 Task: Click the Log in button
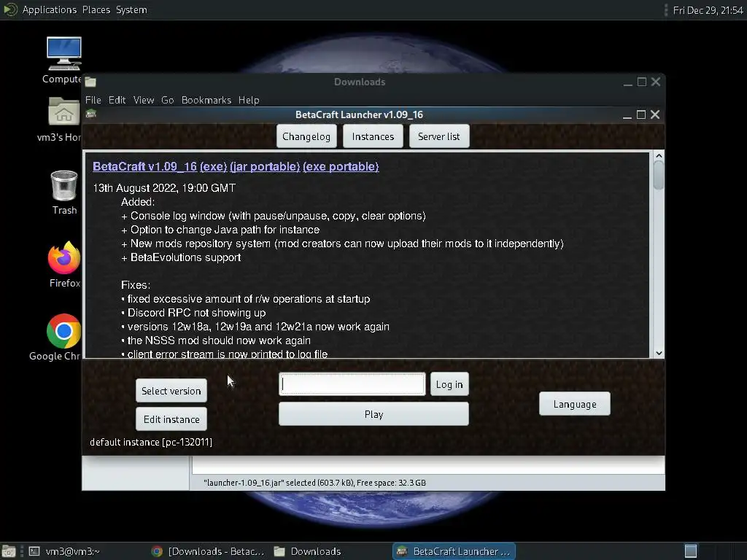click(x=449, y=384)
